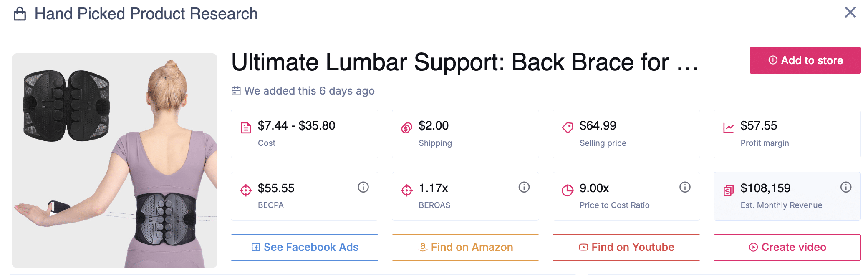
Task: Click the shopping bag icon in header
Action: [x=20, y=14]
